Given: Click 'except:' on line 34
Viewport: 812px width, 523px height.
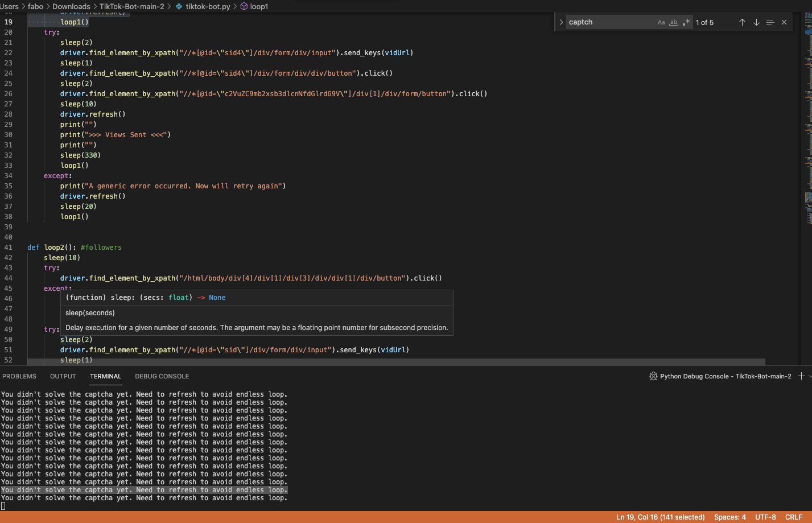Looking at the screenshot, I should [58, 176].
